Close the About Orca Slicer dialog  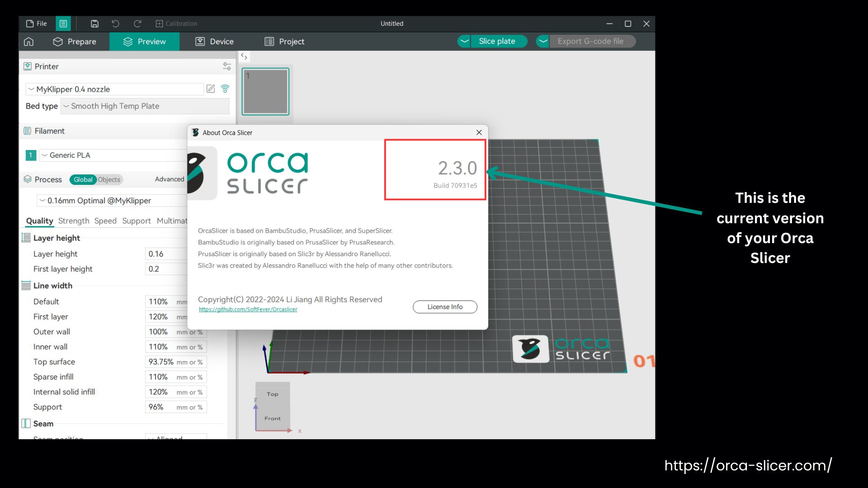[x=479, y=132]
